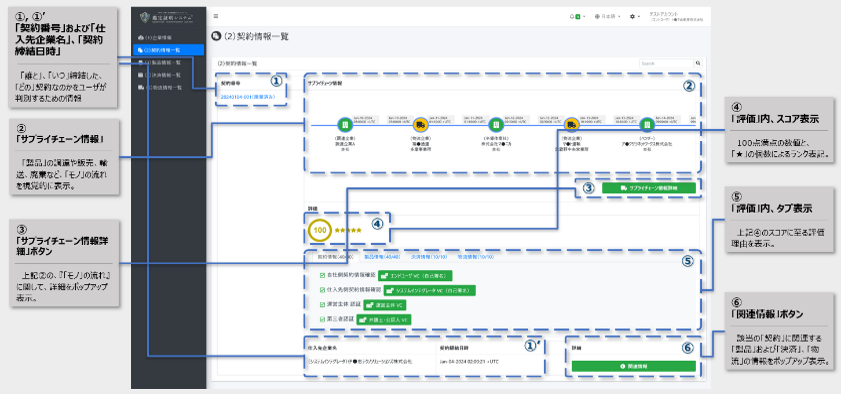The height and width of the screenshot is (395, 841).
Task: Open the settings gear dropdown
Action: (x=635, y=17)
